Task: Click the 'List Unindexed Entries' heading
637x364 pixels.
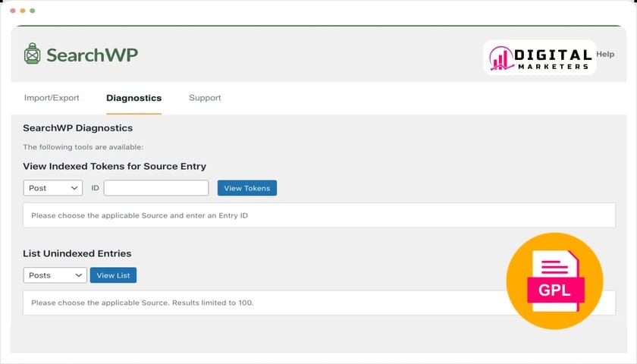Action: coord(77,253)
